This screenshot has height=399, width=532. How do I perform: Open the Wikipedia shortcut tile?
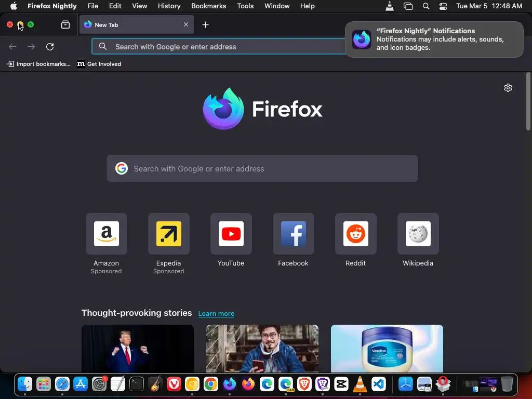point(418,234)
